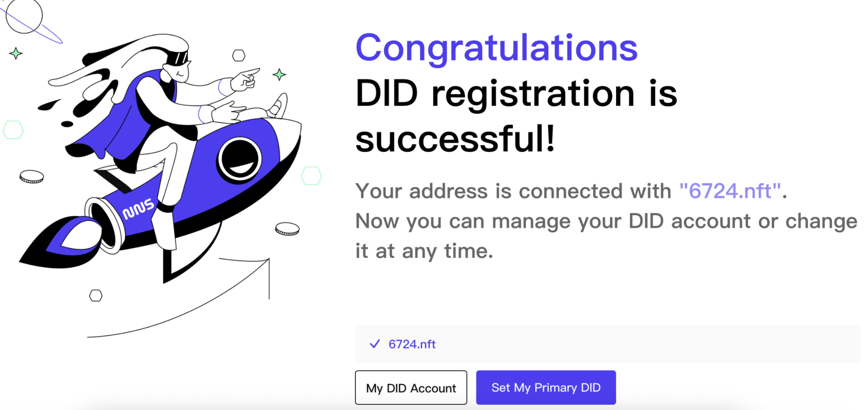Click the Congratulations heading
868x410 pixels.
coord(496,48)
